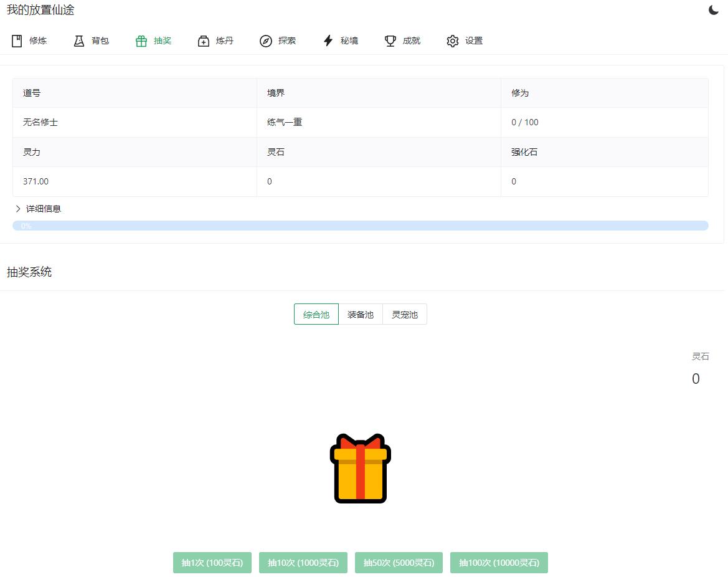Click the 灵力 label cell
The image size is (728, 577).
135,152
